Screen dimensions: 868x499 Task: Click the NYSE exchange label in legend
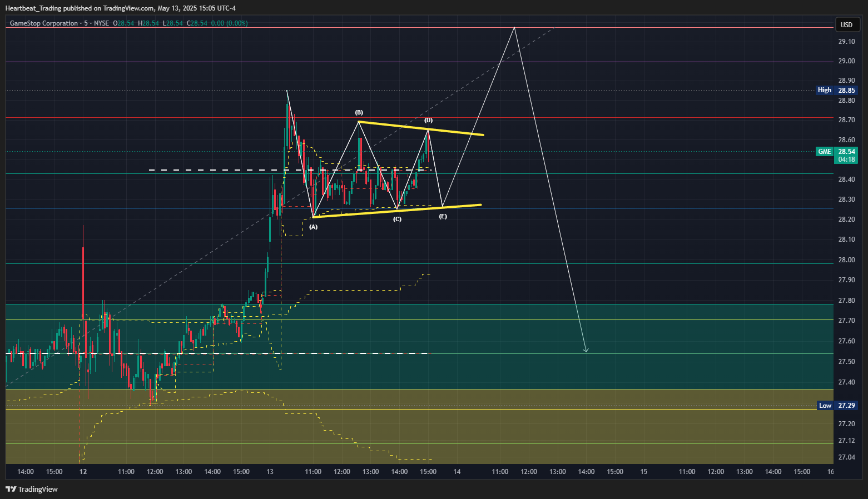102,23
